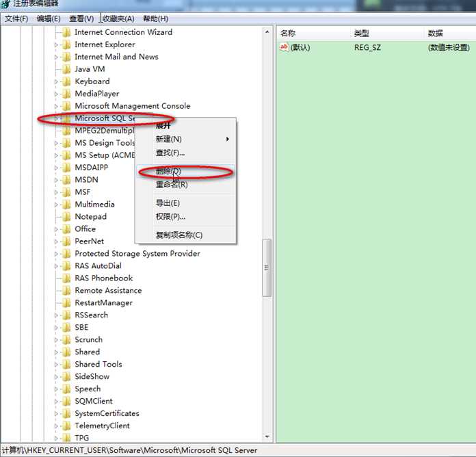Select the Protected Storage System Provider key
Image resolution: width=476 pixels, height=457 pixels.
point(137,254)
